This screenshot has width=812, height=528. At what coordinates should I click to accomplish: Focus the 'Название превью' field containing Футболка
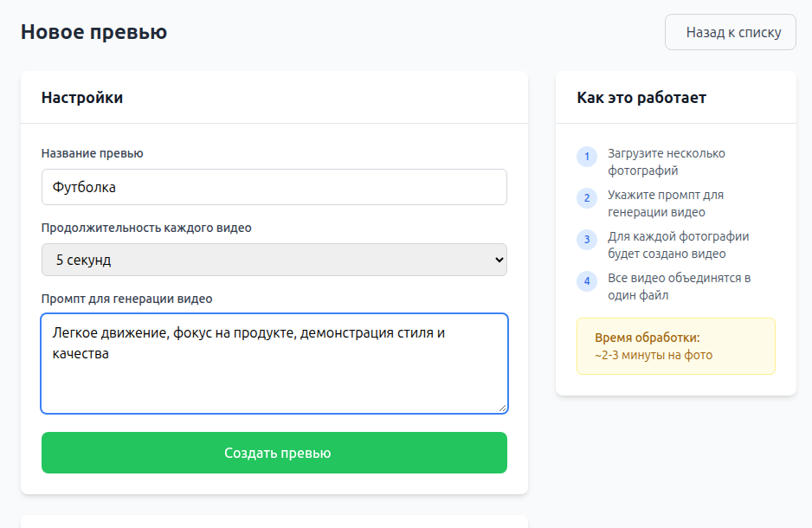click(274, 187)
